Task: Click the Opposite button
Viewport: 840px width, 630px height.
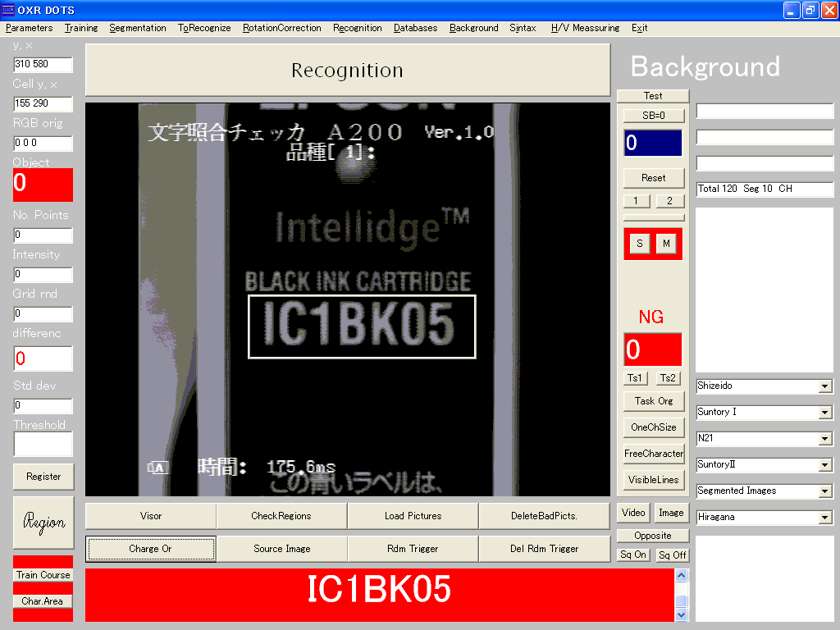Action: (x=652, y=536)
